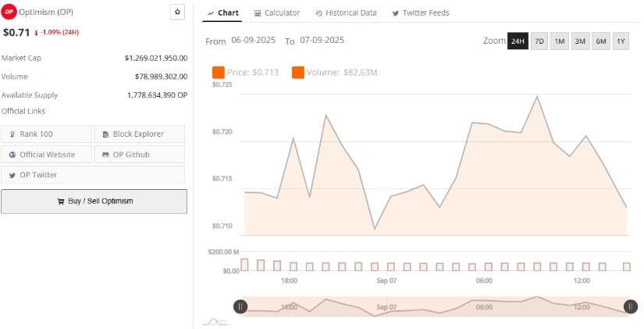Click the first, tallest volume bar
Screen dimensions: 644x329
tap(244, 265)
